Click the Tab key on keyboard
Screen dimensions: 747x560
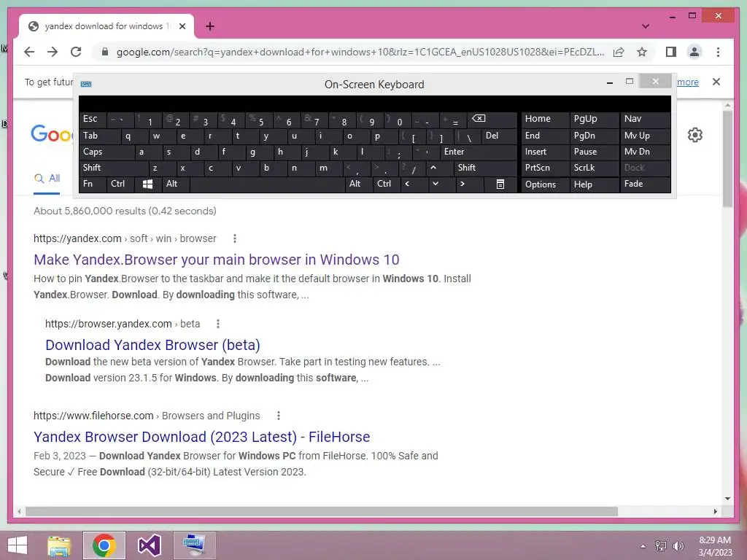click(99, 136)
